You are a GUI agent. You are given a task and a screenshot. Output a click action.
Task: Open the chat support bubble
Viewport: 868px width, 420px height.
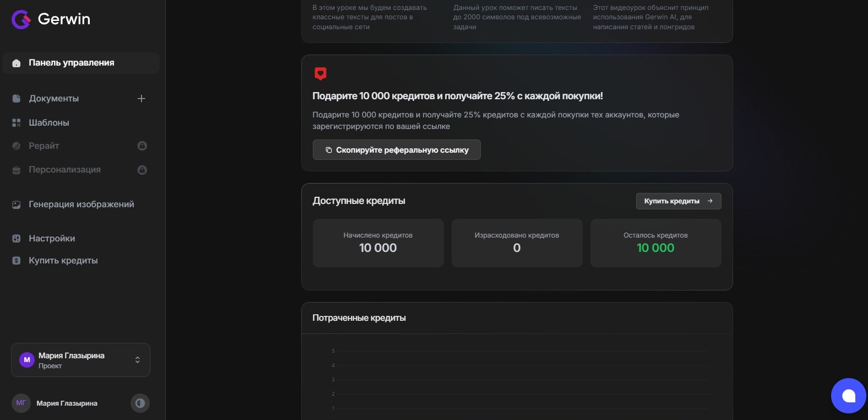[x=849, y=396]
